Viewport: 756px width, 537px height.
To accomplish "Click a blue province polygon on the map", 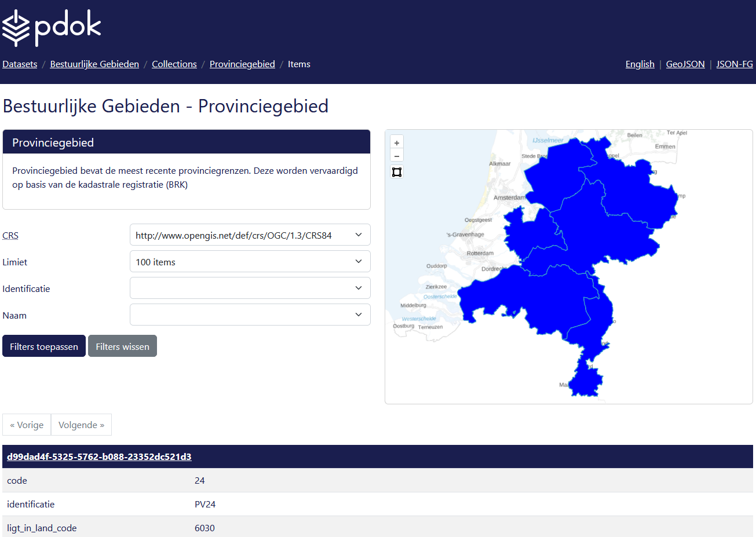I will 579,220.
